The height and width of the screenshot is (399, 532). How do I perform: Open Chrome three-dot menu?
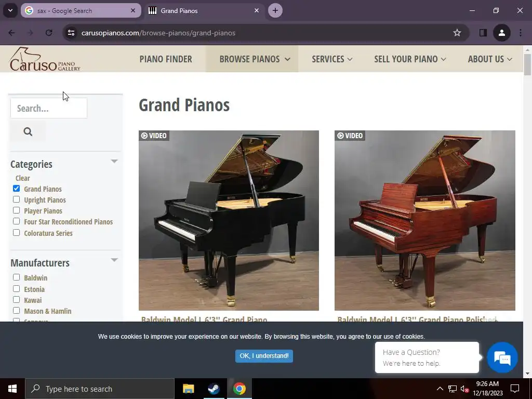coord(521,33)
